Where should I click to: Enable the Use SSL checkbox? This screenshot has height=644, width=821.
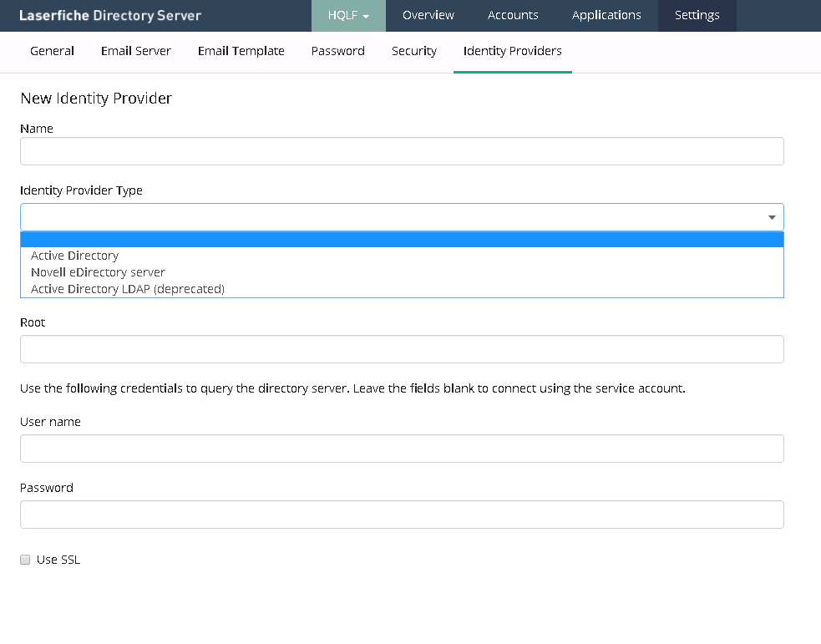pyautogui.click(x=25, y=560)
